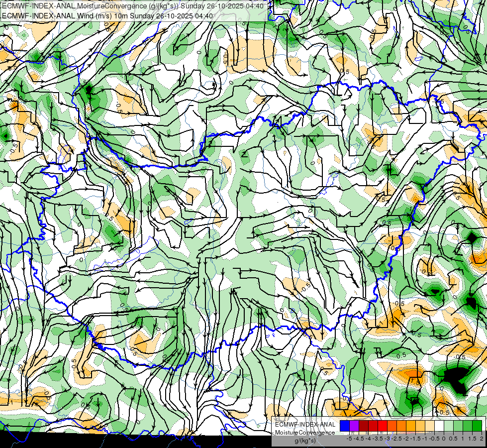This screenshot has width=487, height=448.
Task: Click the red swatch between -4 and -3.5
Action: pyautogui.click(x=373, y=426)
